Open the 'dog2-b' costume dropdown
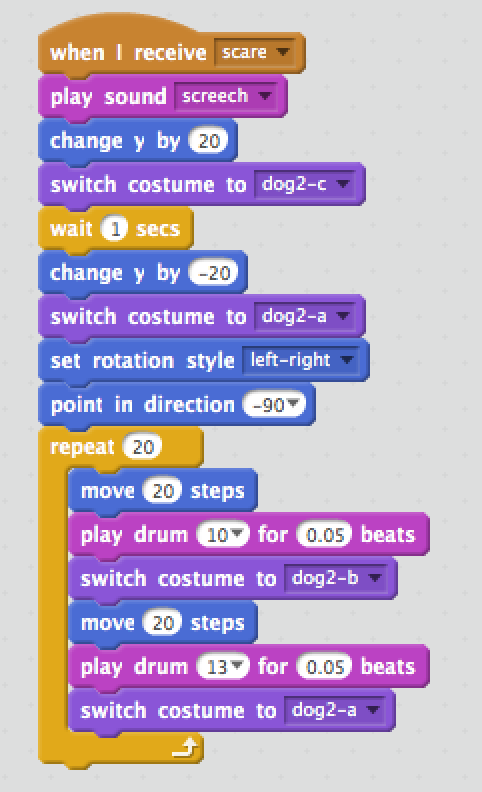The width and height of the screenshot is (482, 792). click(x=335, y=578)
